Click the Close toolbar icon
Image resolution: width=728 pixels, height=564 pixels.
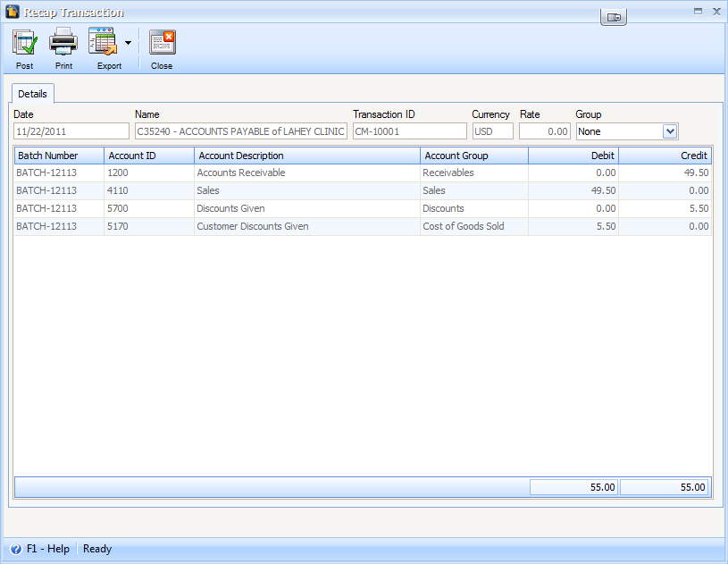pos(162,42)
